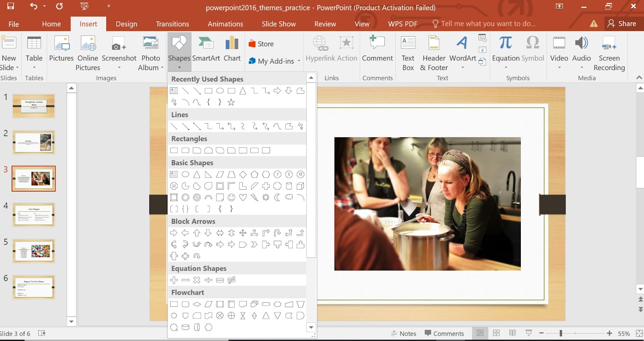The width and height of the screenshot is (644, 341).
Task: Pick the Diamond shape in Basic Shapes
Action: click(x=243, y=174)
